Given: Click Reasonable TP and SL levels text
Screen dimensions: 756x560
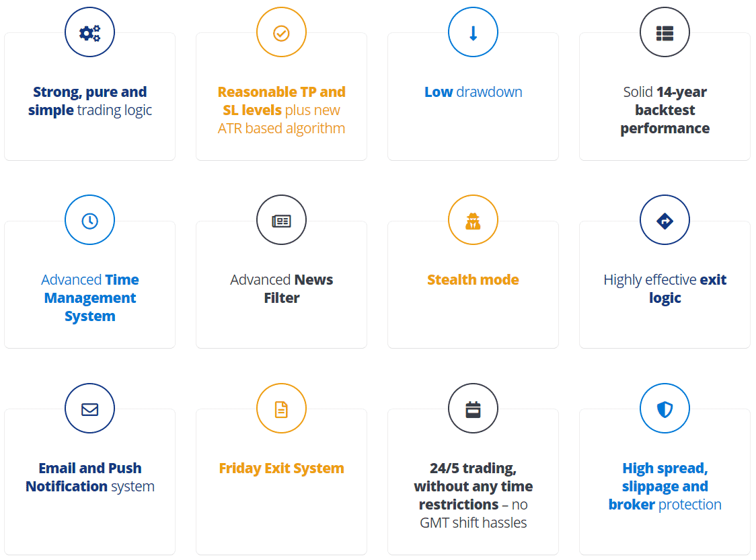Looking at the screenshot, I should 281,110.
